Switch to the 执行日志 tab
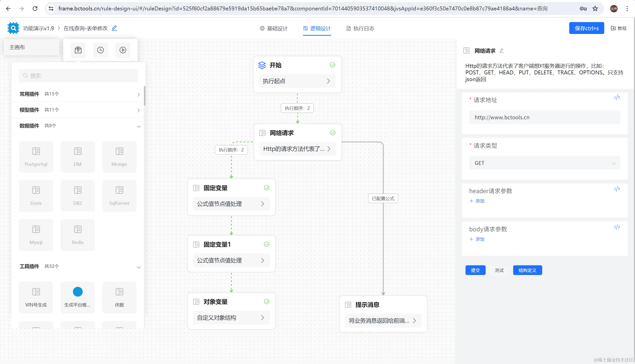This screenshot has width=635, height=364. pyautogui.click(x=360, y=28)
